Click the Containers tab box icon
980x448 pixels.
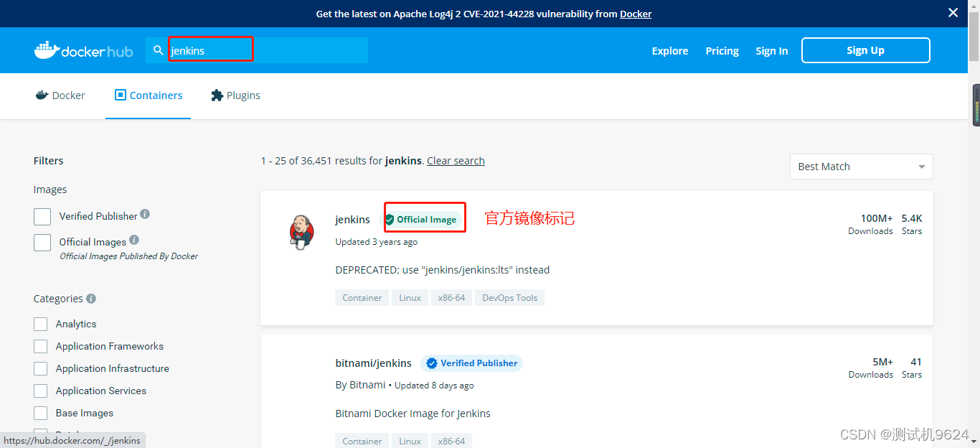[121, 95]
